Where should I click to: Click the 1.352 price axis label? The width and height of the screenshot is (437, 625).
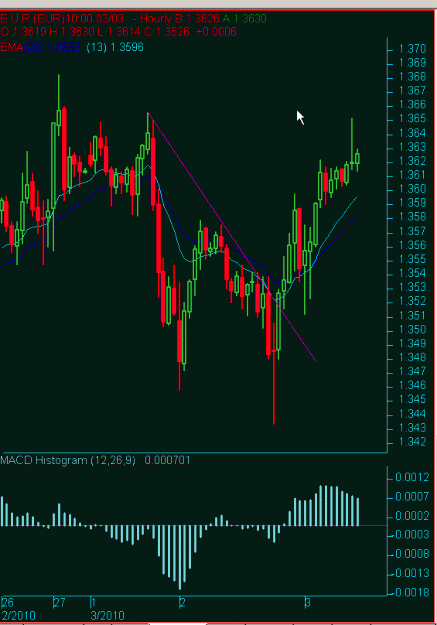point(413,301)
